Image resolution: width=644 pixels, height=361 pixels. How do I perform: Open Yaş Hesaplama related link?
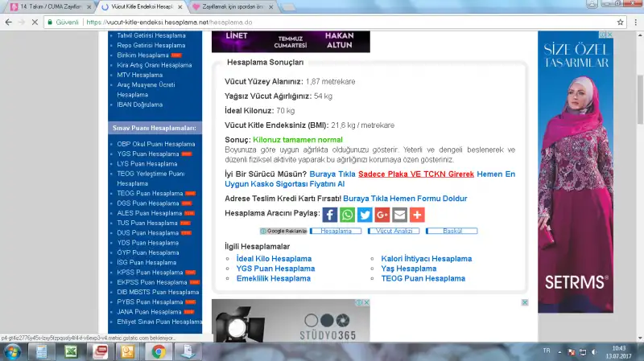click(409, 269)
